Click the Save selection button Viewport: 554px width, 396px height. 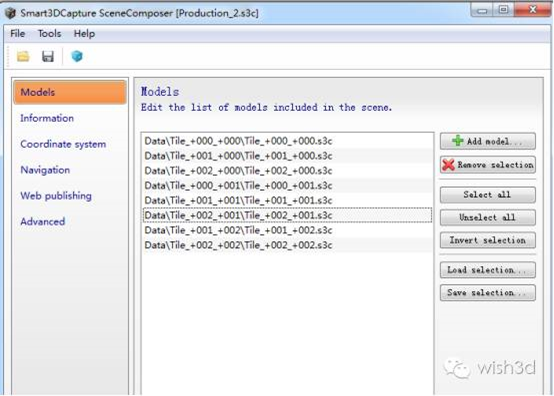click(x=488, y=292)
